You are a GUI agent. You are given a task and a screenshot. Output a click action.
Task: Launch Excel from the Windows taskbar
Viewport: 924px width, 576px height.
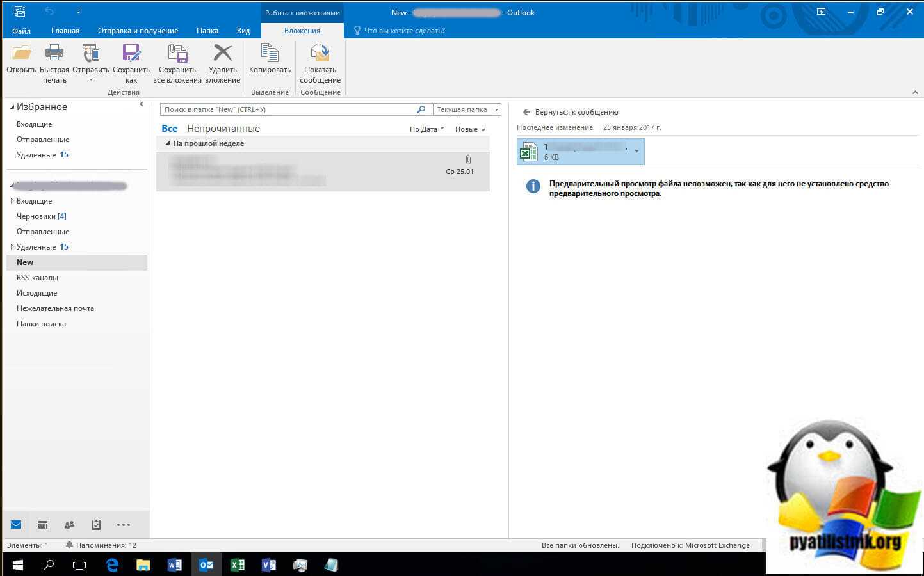237,565
